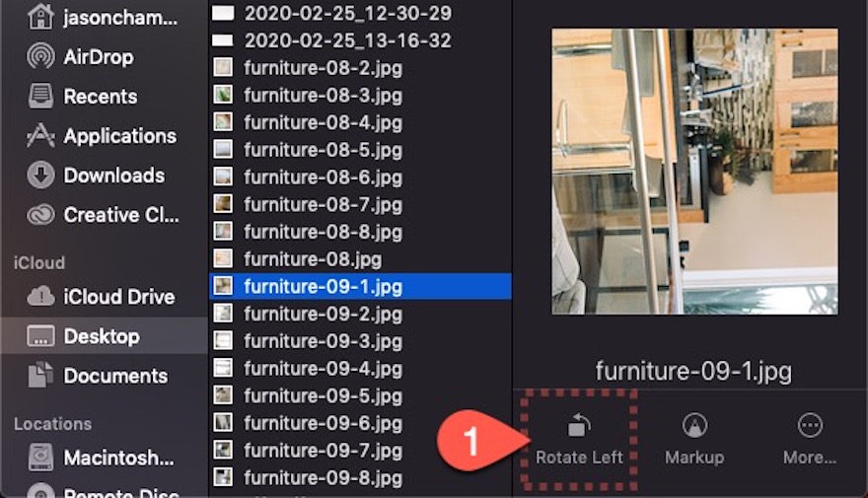This screenshot has width=868, height=498.
Task: Open Creative Cl... folder in sidebar
Action: (x=103, y=215)
